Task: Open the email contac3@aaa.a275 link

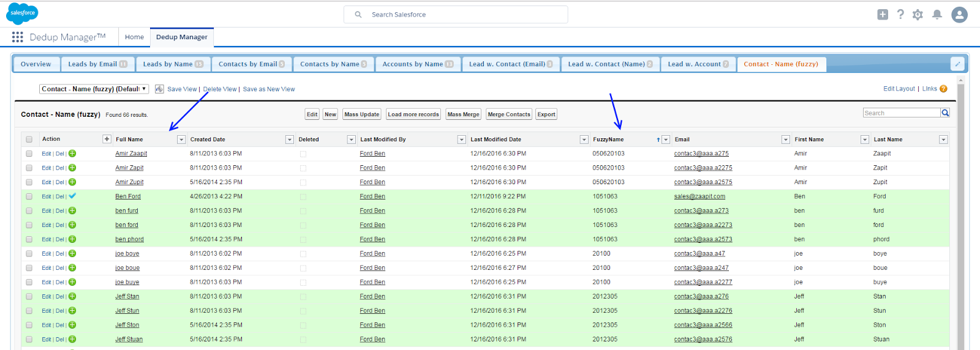Action: pos(701,154)
